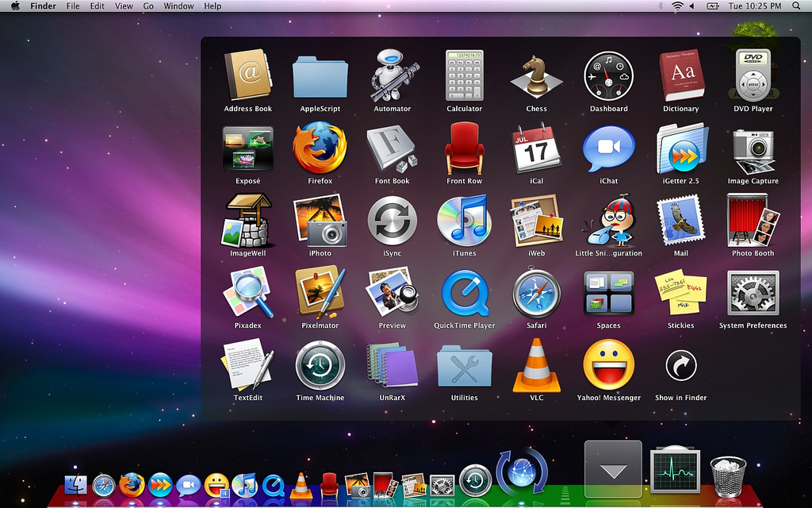Viewport: 812px width, 508px height.
Task: Open the Trash in the Dock
Action: point(728,475)
